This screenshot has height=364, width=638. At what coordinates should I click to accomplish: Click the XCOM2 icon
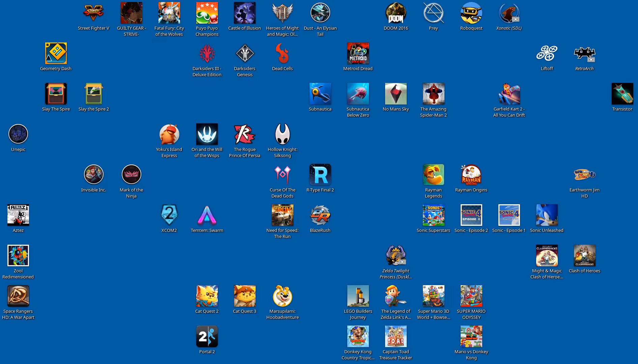click(169, 215)
